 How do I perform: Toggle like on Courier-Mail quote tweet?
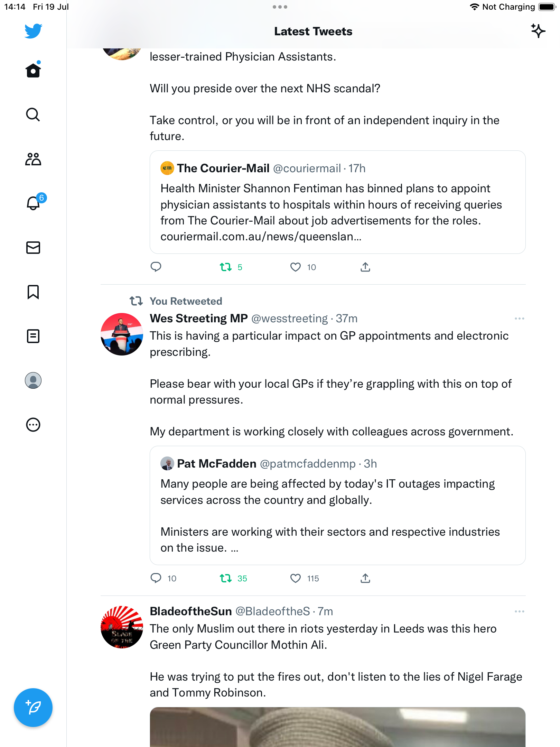296,267
